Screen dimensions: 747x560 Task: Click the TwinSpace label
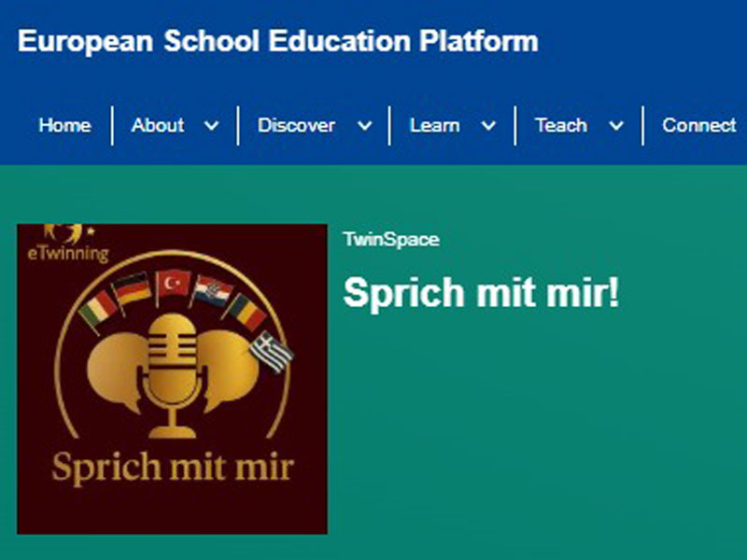pos(391,240)
